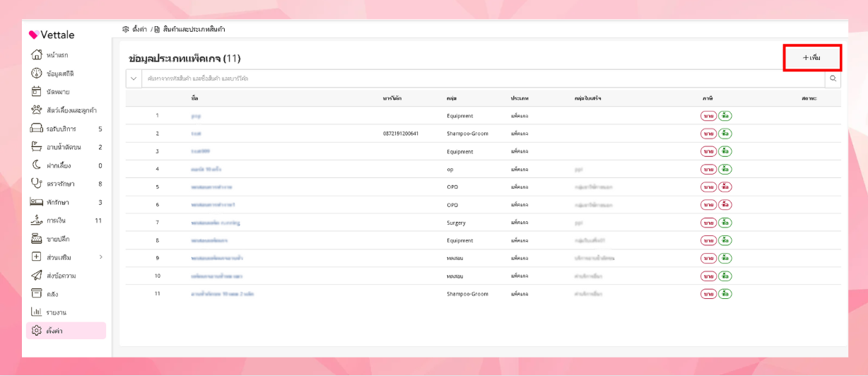Open ข้อมูลสถิติ statistics gauge icon

pos(37,73)
